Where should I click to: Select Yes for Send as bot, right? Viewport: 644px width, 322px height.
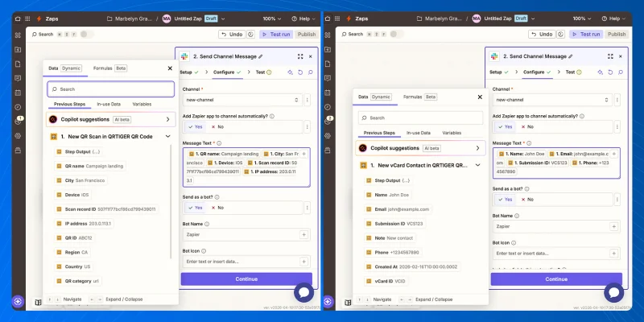pyautogui.click(x=506, y=200)
